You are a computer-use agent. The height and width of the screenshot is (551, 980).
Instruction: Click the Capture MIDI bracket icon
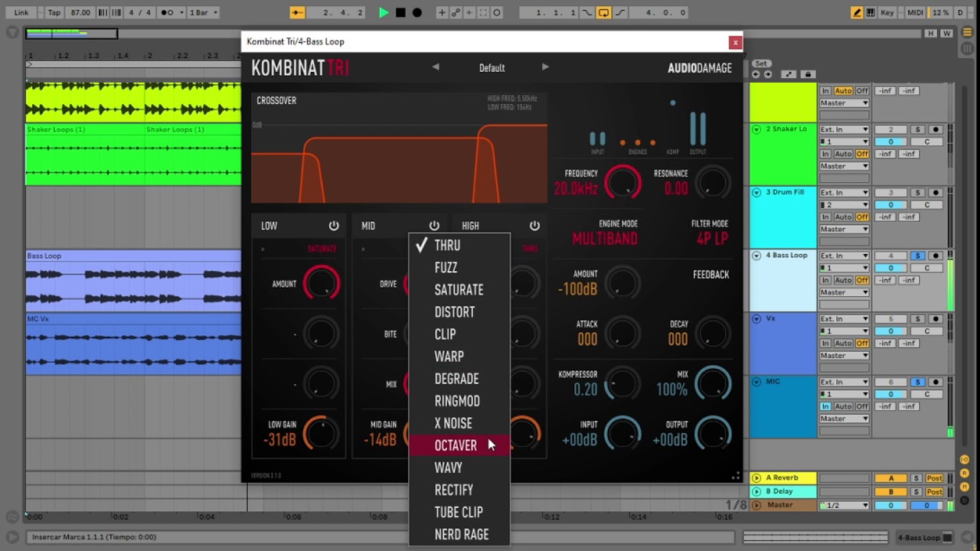[x=483, y=12]
